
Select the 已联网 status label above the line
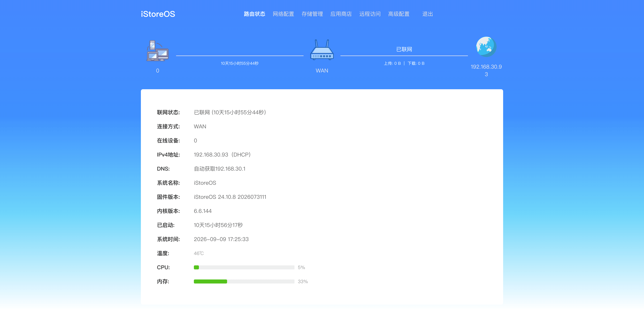[404, 49]
